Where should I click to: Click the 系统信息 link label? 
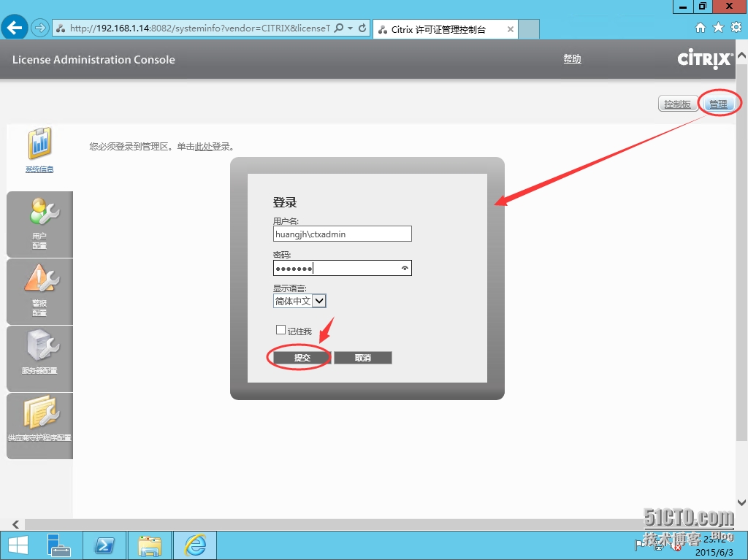pos(39,169)
